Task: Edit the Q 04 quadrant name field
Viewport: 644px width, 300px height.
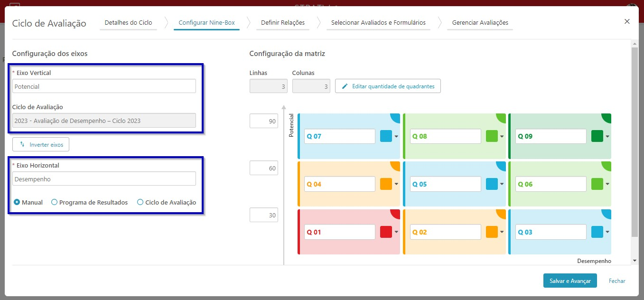Action: 339,184
